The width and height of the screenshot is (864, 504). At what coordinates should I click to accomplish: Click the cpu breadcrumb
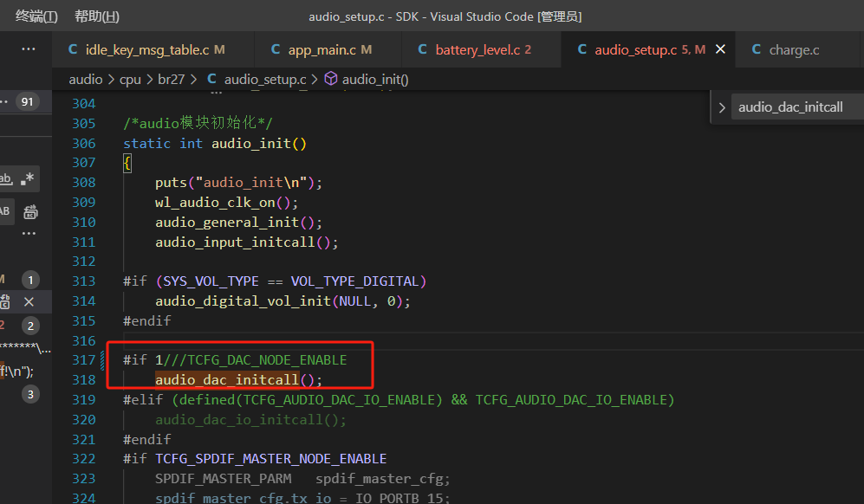pos(131,80)
